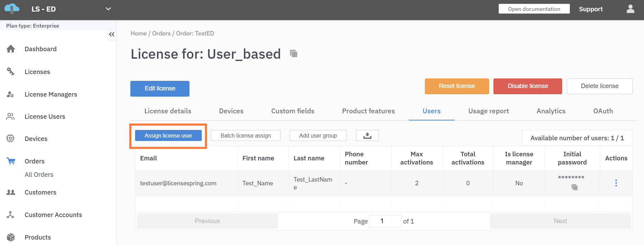Collapse the sidebar with double chevron
Screen dimensions: 644x245
(112, 34)
